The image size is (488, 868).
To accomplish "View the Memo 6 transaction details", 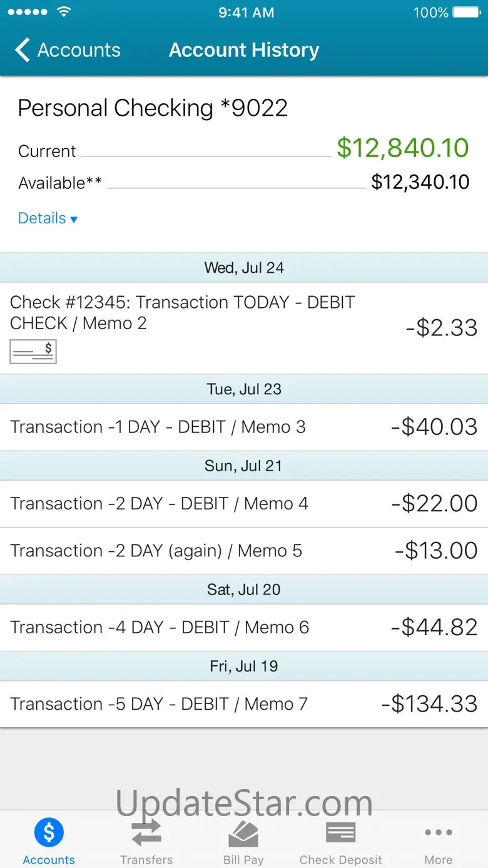I will [x=244, y=627].
